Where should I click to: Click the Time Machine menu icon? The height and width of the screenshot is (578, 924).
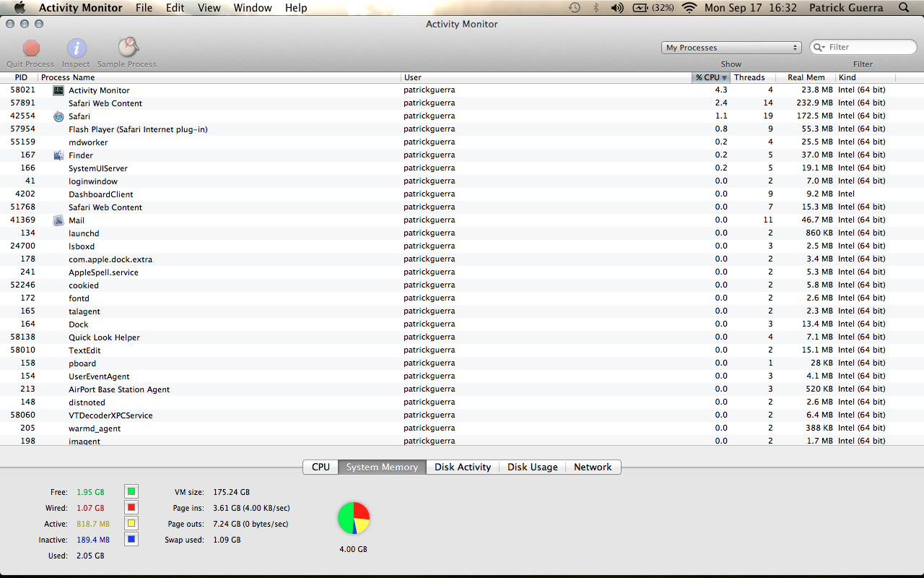575,8
